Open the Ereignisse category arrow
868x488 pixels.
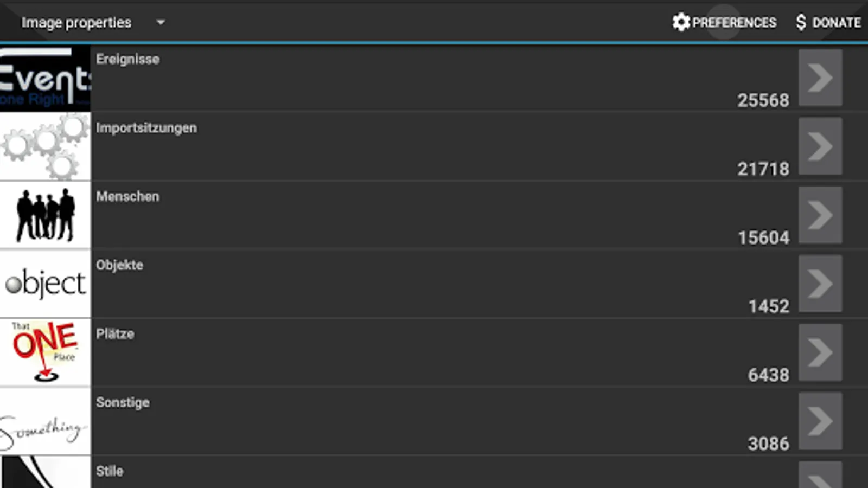(x=820, y=78)
